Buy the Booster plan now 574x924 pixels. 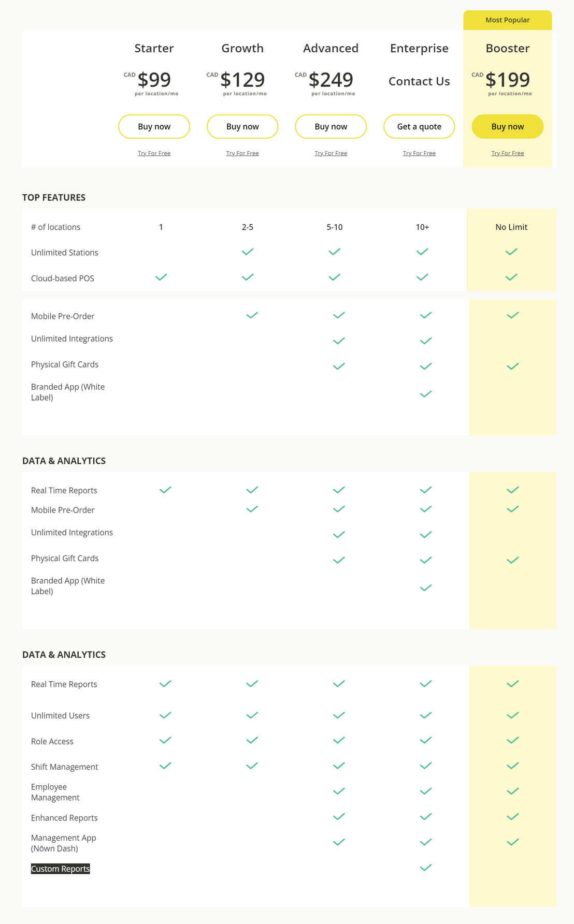pos(508,126)
